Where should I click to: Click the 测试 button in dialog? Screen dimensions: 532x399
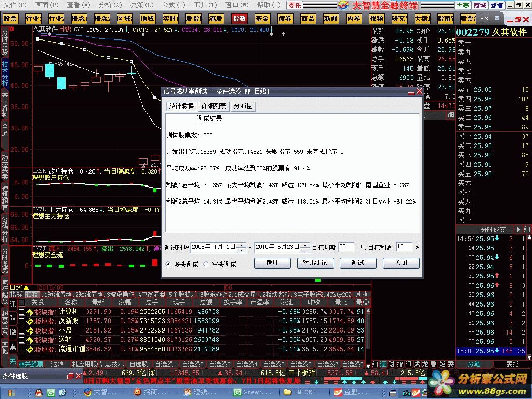[358, 263]
